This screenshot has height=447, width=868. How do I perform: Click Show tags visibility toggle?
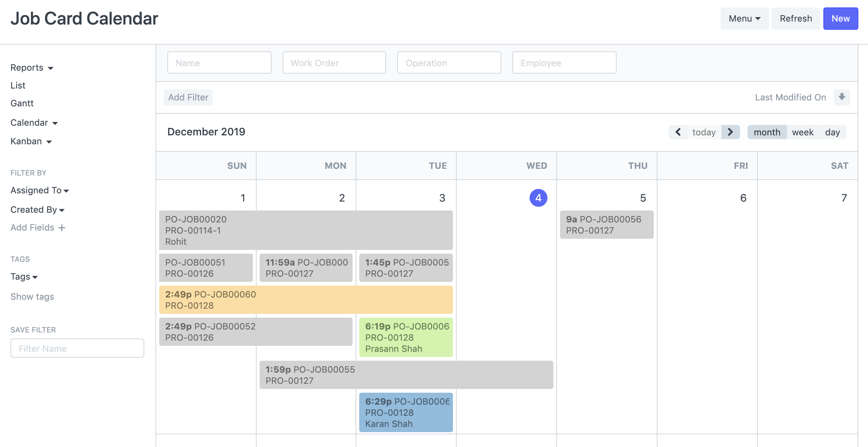click(x=32, y=296)
